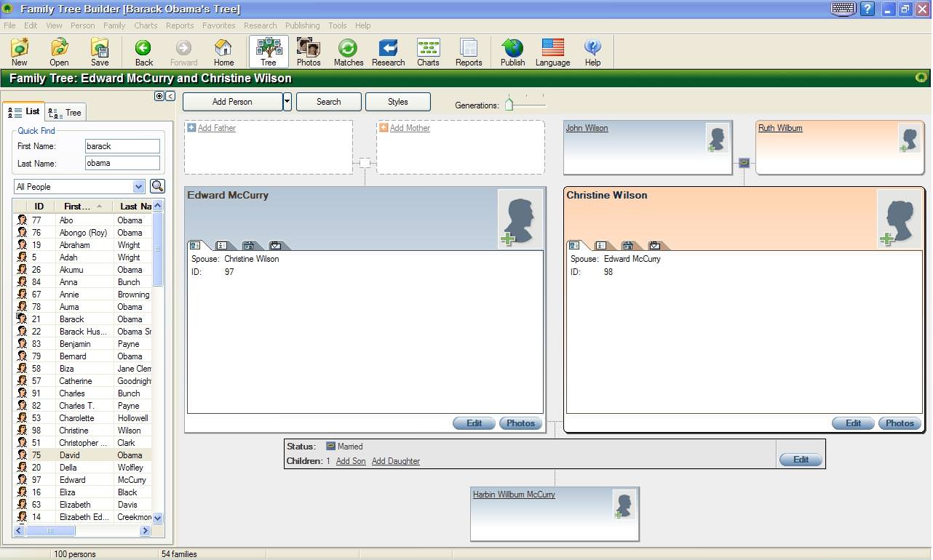933x560 pixels.
Task: Edit Edward McCurry's details
Action: tap(475, 423)
